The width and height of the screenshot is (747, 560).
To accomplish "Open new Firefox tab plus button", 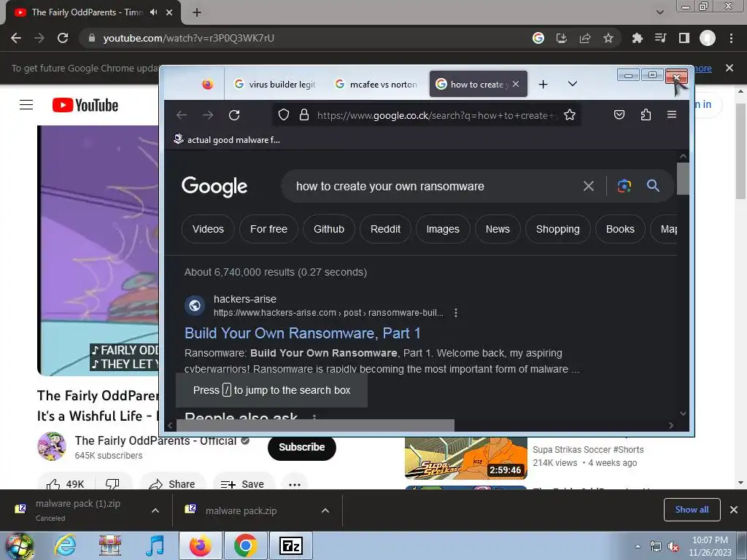I will tap(543, 85).
